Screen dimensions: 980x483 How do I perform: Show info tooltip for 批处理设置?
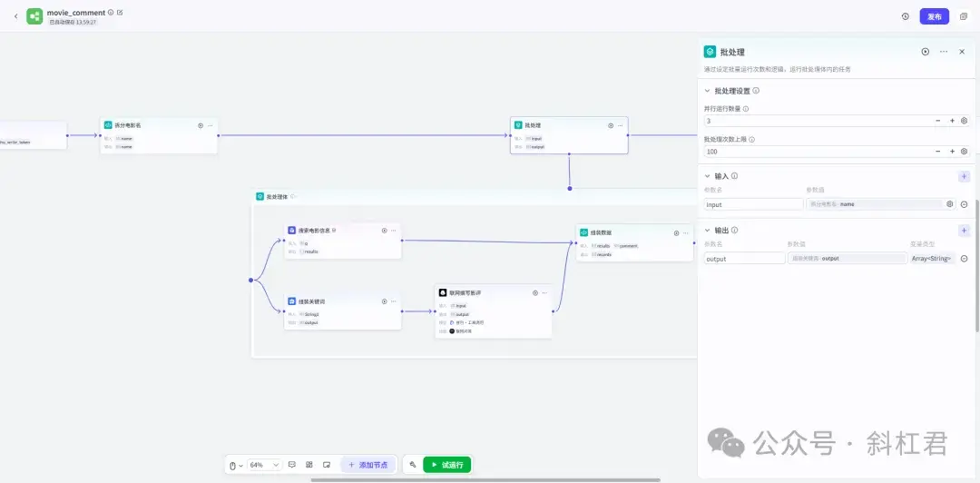(756, 91)
